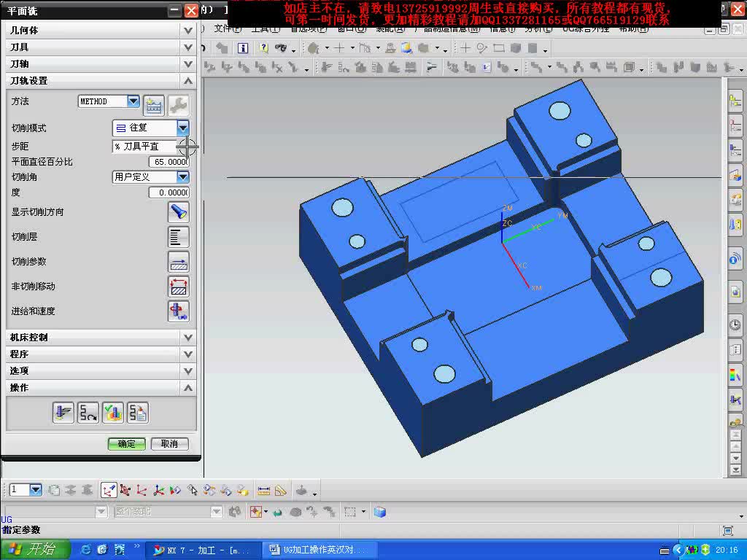Open Internet Explorer from quick launch

point(86,550)
